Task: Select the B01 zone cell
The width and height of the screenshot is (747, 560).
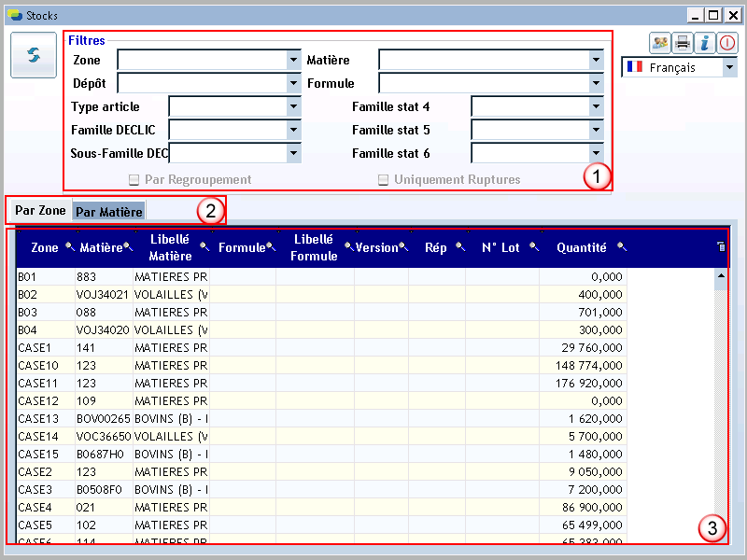Action: tap(46, 276)
